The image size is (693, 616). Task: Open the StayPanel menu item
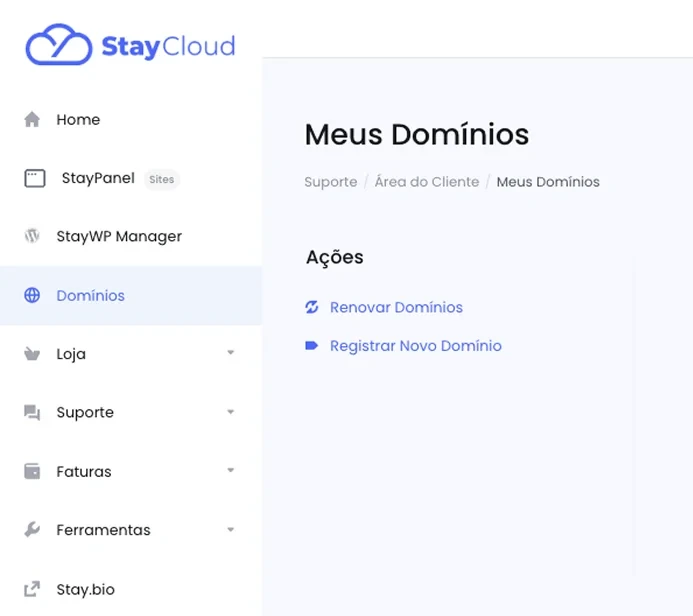point(98,178)
